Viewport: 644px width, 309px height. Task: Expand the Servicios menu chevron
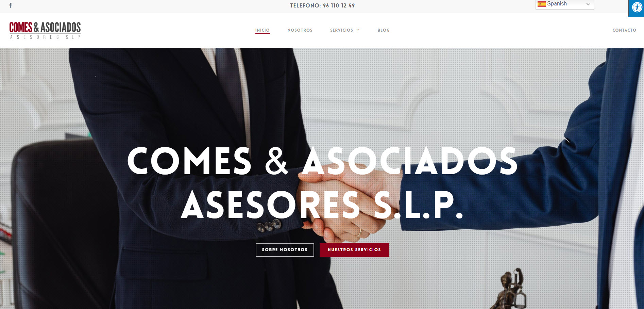pos(358,30)
